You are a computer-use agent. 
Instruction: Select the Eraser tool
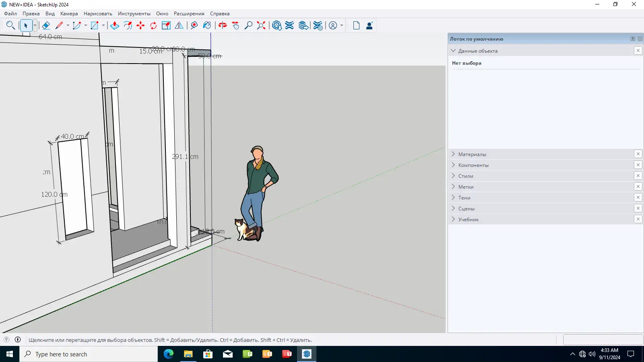pos(46,26)
